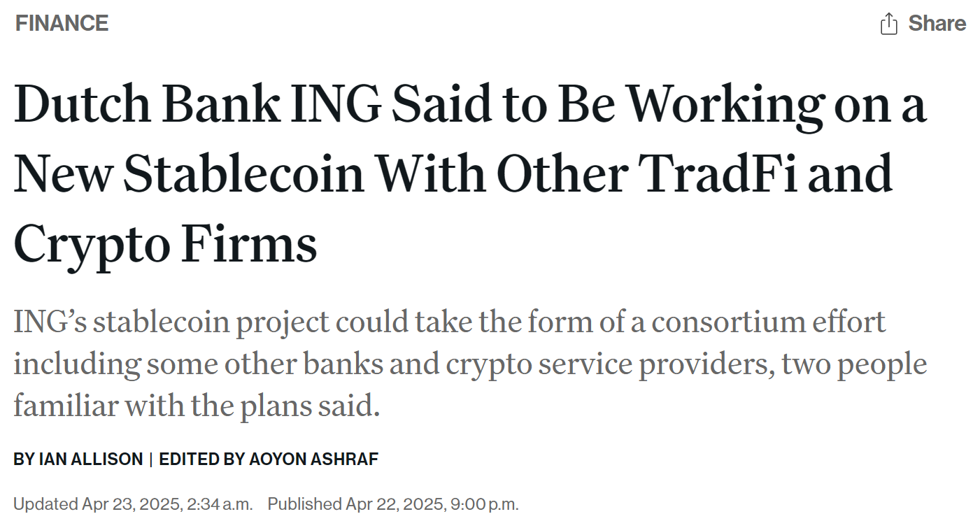Click the word "New" starting the headline's second line

(62, 174)
